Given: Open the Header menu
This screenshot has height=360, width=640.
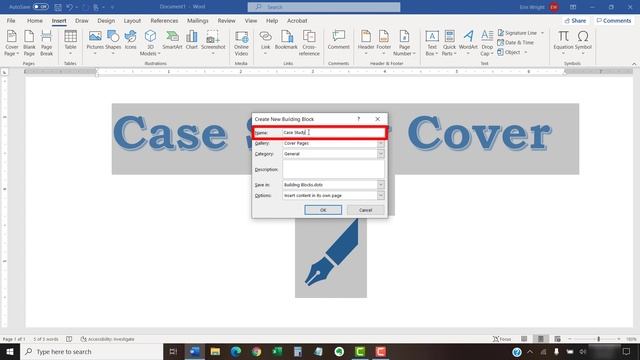Looking at the screenshot, I should point(366,43).
